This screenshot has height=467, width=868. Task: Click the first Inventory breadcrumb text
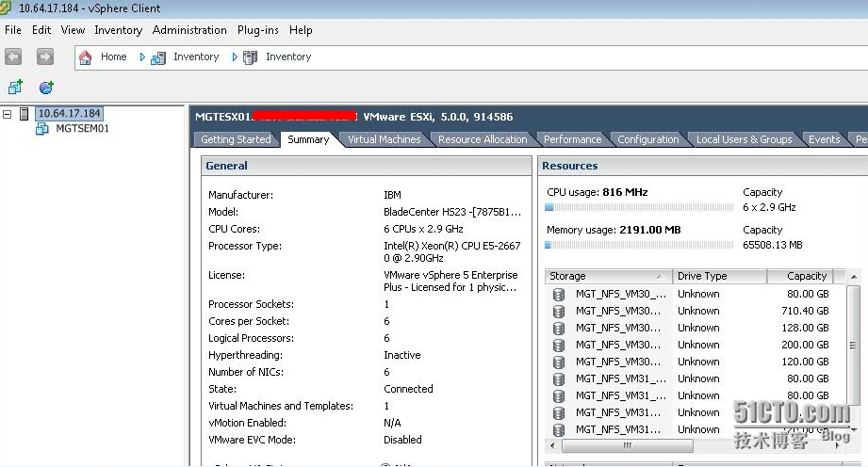[x=196, y=56]
